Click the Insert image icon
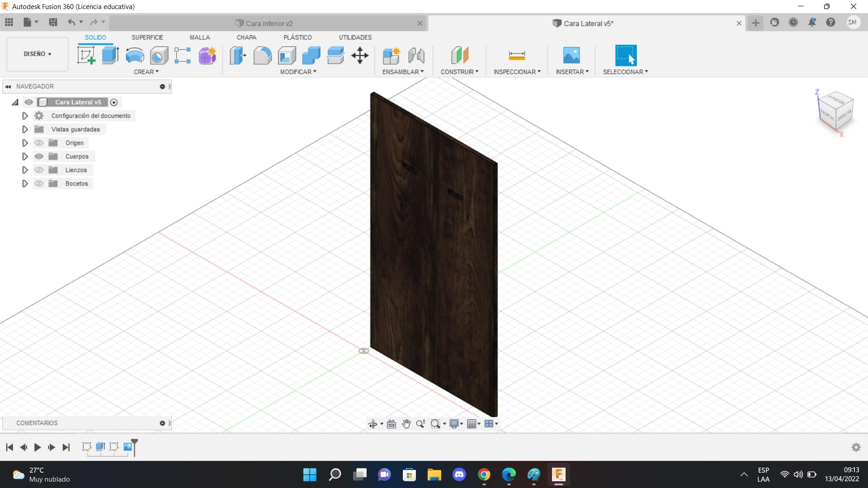868x488 pixels. (571, 56)
